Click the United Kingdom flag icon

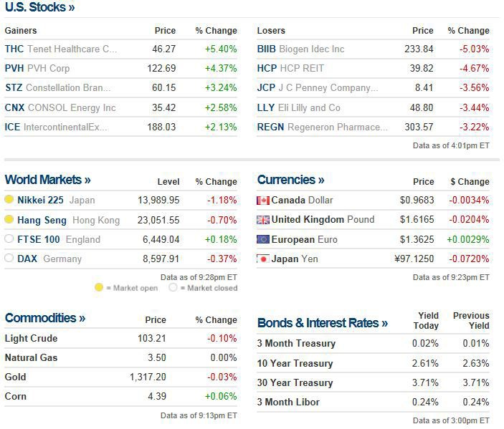(263, 220)
